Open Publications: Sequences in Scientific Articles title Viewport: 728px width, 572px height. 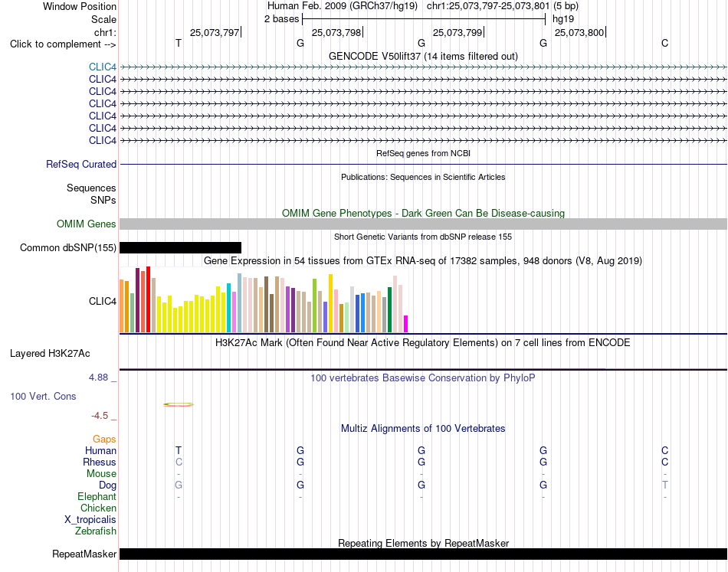[423, 177]
